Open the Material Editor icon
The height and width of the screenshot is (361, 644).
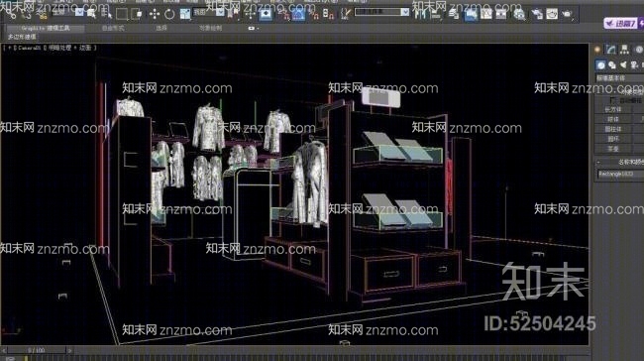pyautogui.click(x=519, y=15)
